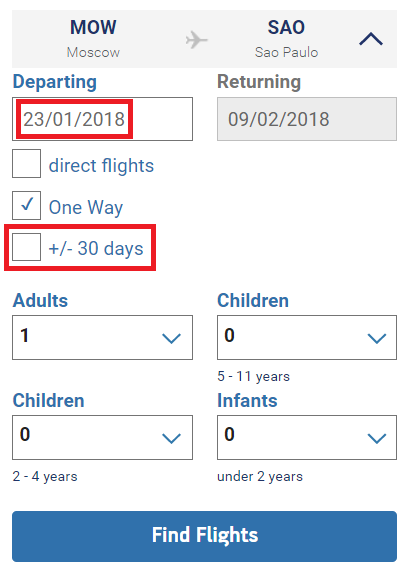Screen dimensions: 413x571
Task: Click the One Way label text
Action: [86, 208]
